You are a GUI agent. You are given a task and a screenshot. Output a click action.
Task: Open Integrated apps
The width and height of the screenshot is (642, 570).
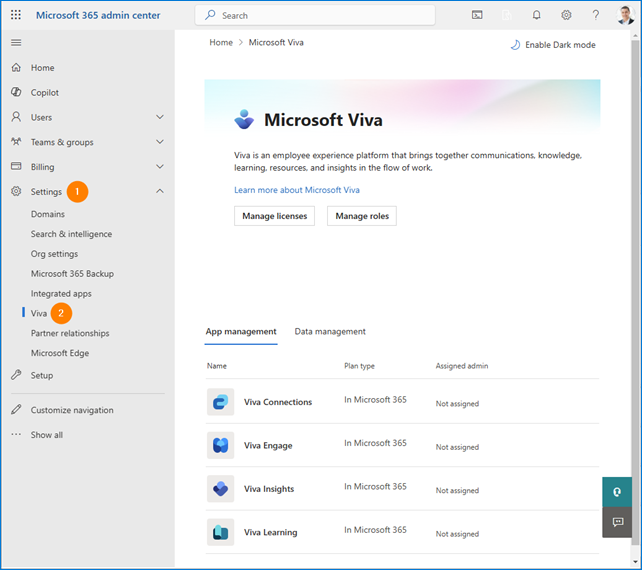tap(61, 294)
